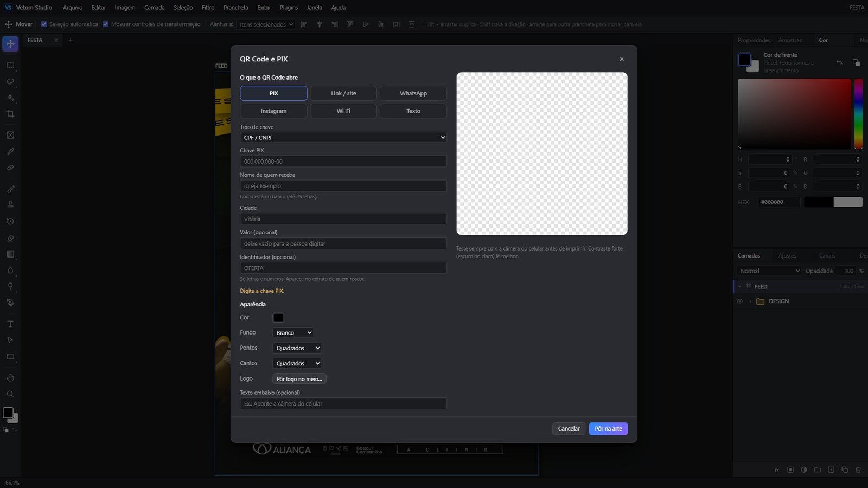
Task: Pick the Lasso tool
Action: coord(10,81)
